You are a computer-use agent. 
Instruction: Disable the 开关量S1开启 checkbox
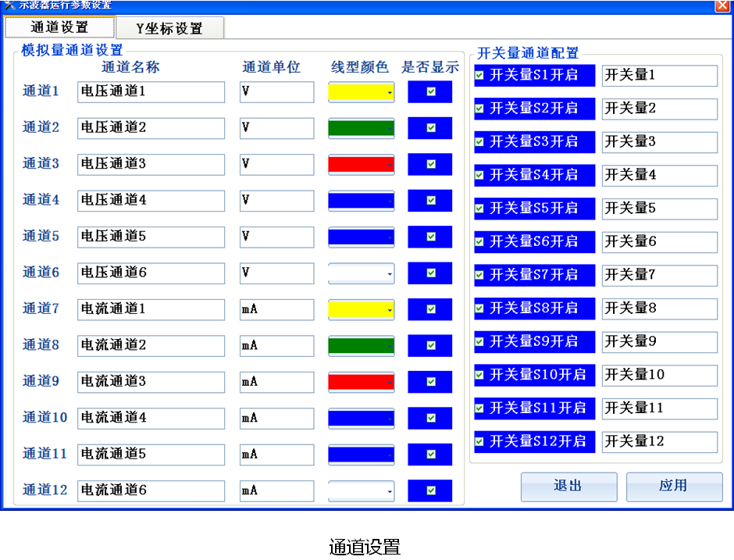[479, 76]
